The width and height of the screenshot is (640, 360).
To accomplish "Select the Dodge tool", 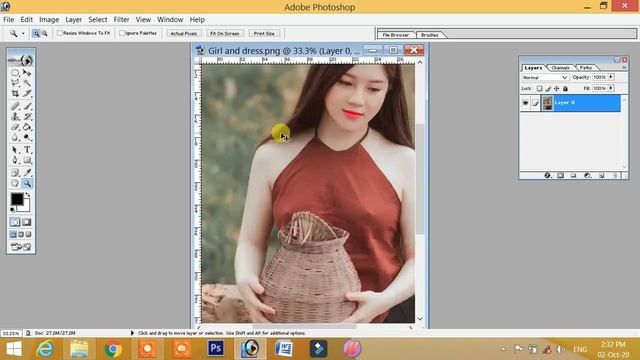I will 27,137.
